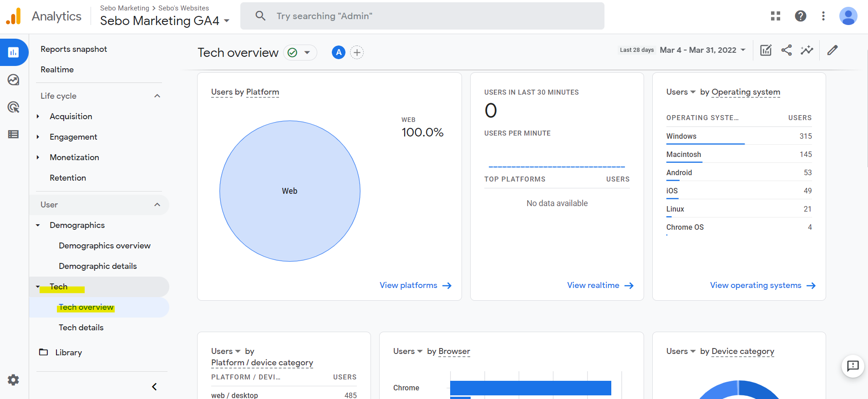
Task: Open the Retention report
Action: click(x=68, y=178)
